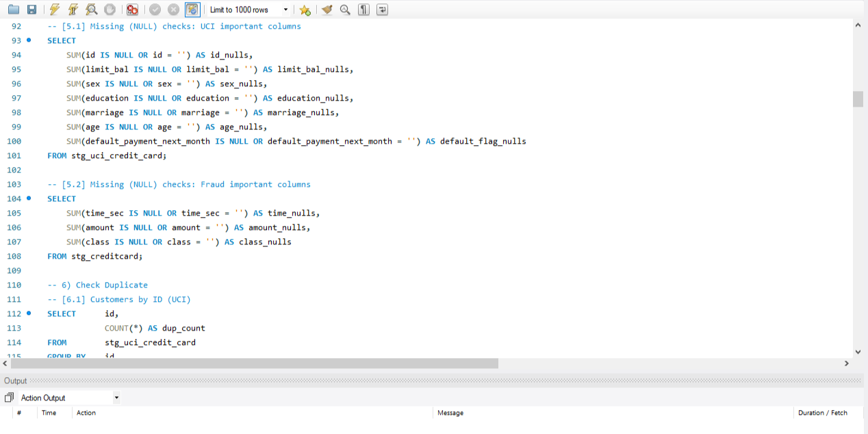The height and width of the screenshot is (434, 868).
Task: Click the statement marker dot on line 93
Action: [29, 40]
